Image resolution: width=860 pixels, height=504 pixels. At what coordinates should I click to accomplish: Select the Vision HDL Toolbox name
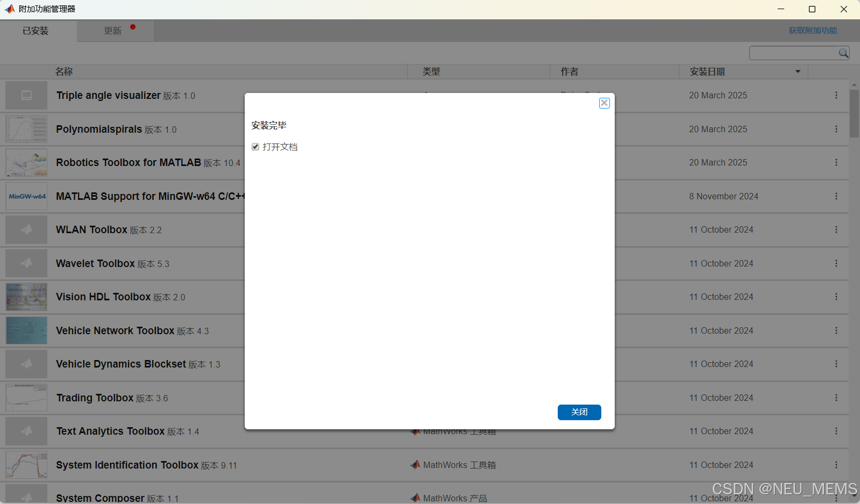click(103, 297)
